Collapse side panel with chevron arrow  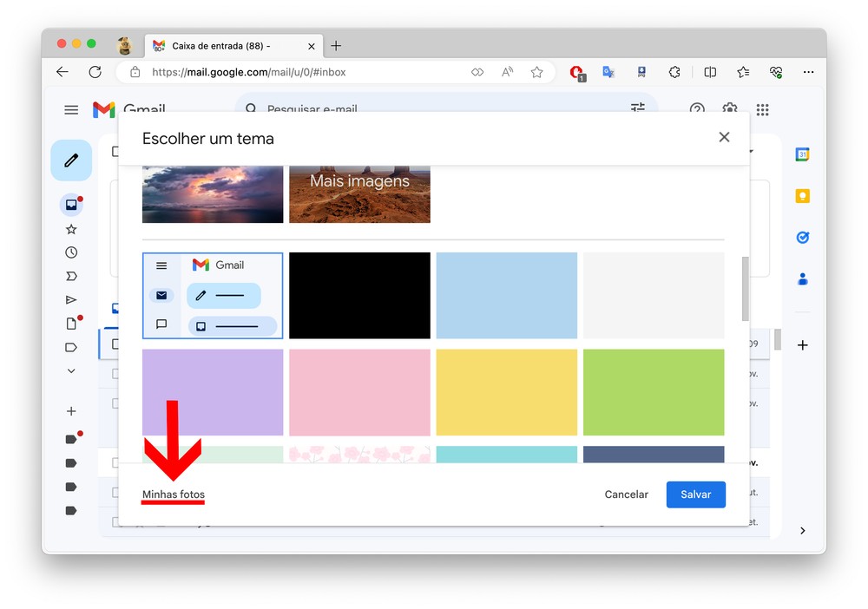tap(802, 530)
